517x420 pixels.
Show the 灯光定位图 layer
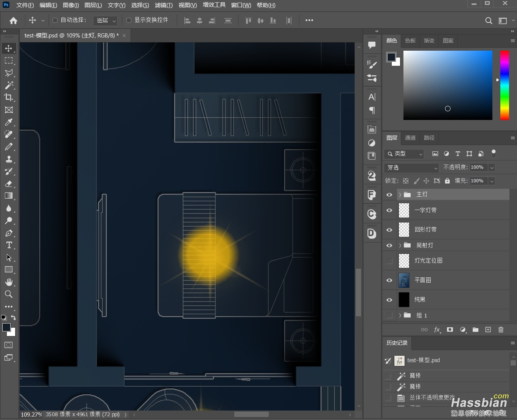tap(389, 261)
